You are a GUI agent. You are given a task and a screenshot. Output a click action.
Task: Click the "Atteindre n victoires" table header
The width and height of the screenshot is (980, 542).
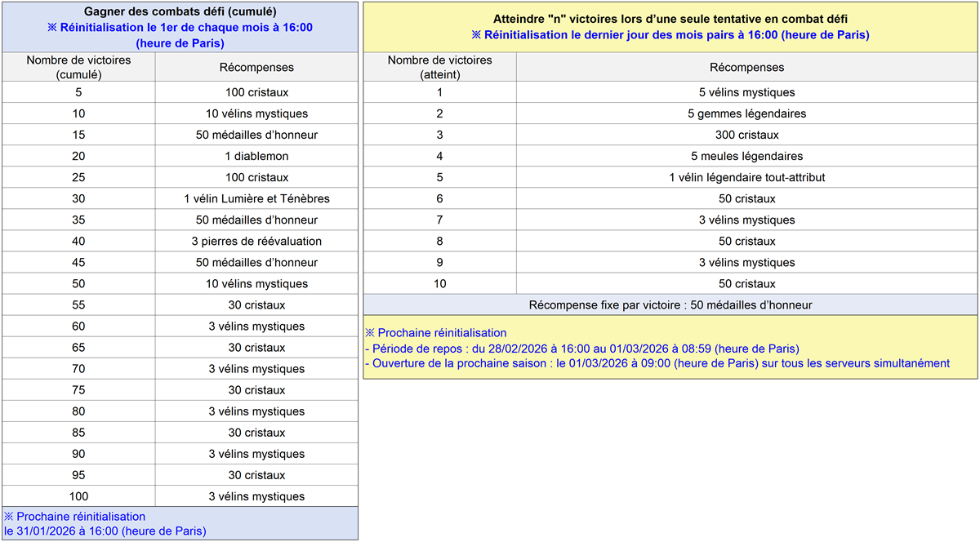point(670,26)
